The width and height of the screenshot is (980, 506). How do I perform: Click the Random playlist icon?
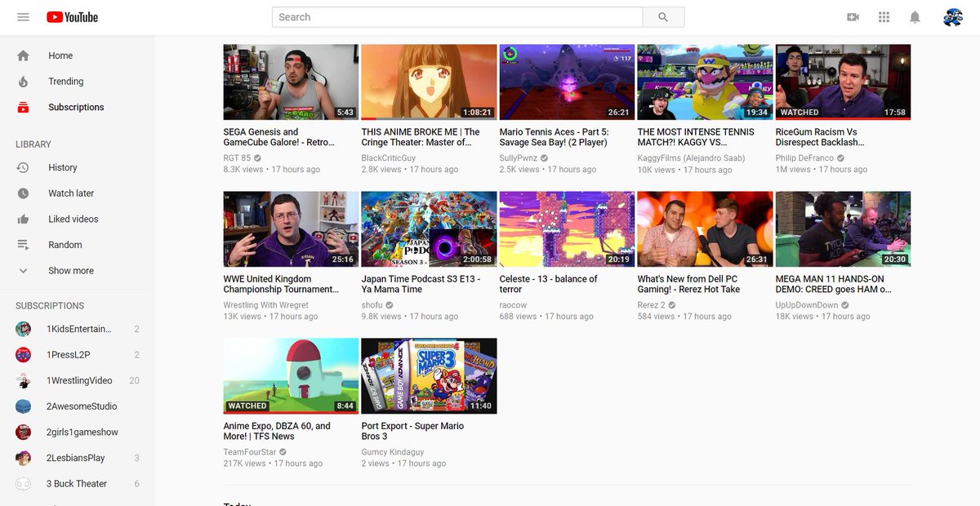[x=23, y=245]
